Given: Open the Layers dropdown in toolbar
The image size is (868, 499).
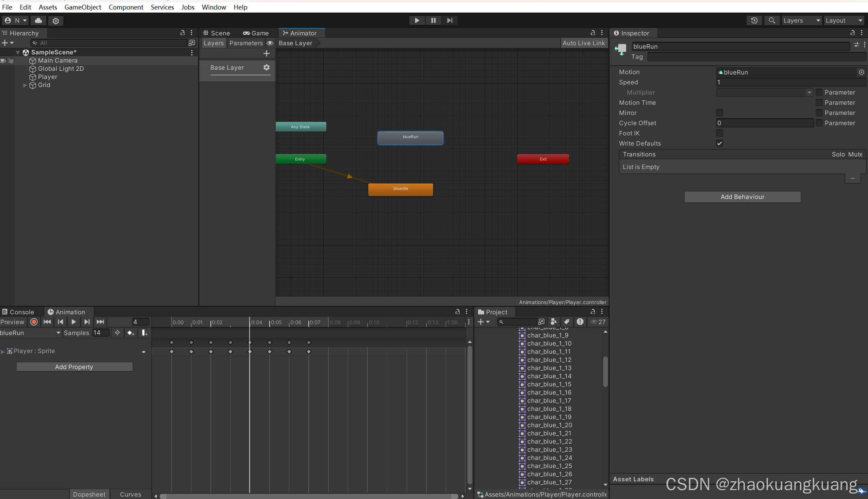Looking at the screenshot, I should 801,20.
